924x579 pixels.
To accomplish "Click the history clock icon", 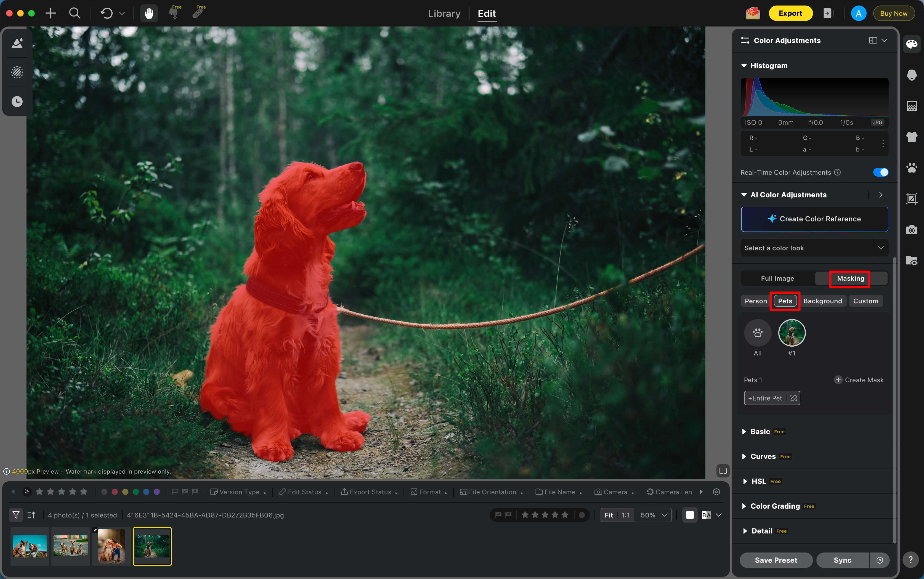I will pyautogui.click(x=17, y=102).
